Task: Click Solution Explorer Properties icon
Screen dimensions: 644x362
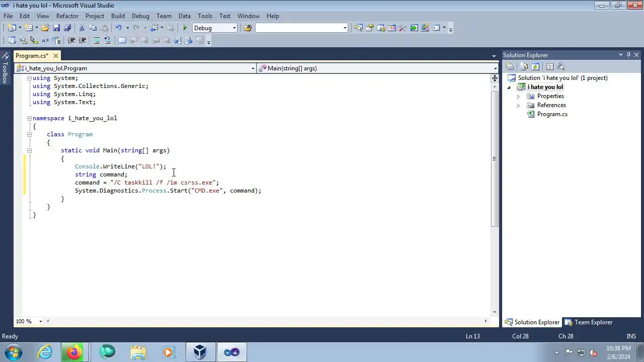Action: pyautogui.click(x=510, y=67)
